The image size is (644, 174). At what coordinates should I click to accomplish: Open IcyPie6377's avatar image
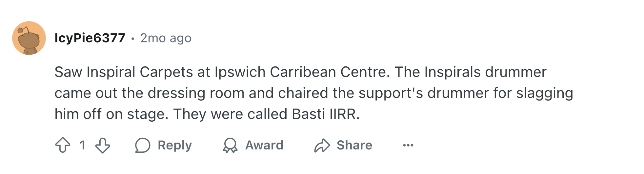click(29, 38)
